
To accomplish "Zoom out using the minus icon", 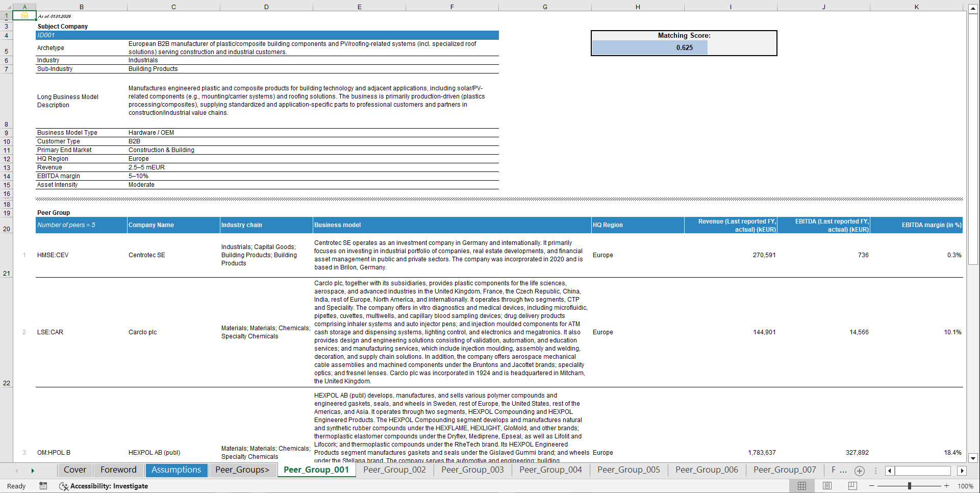I will pos(872,486).
